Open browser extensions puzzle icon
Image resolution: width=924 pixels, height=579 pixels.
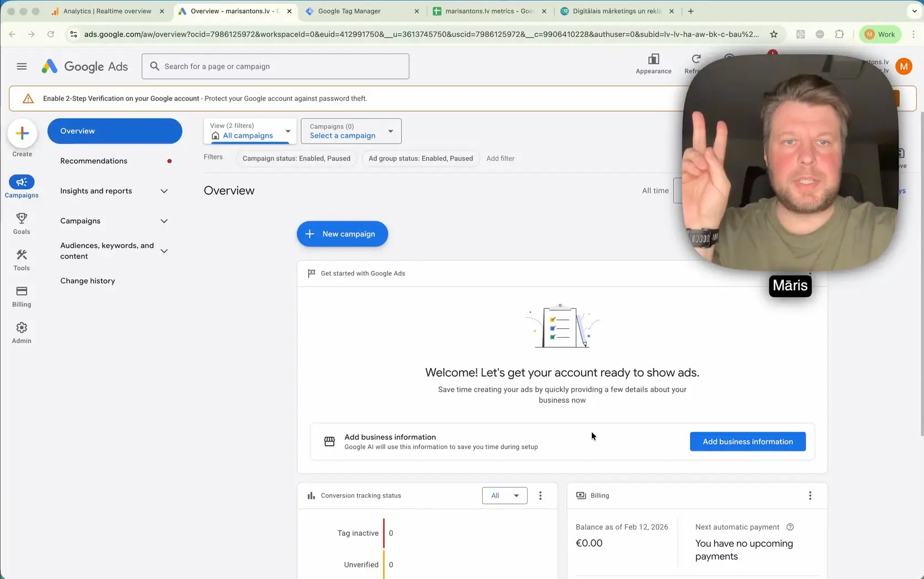(x=839, y=34)
